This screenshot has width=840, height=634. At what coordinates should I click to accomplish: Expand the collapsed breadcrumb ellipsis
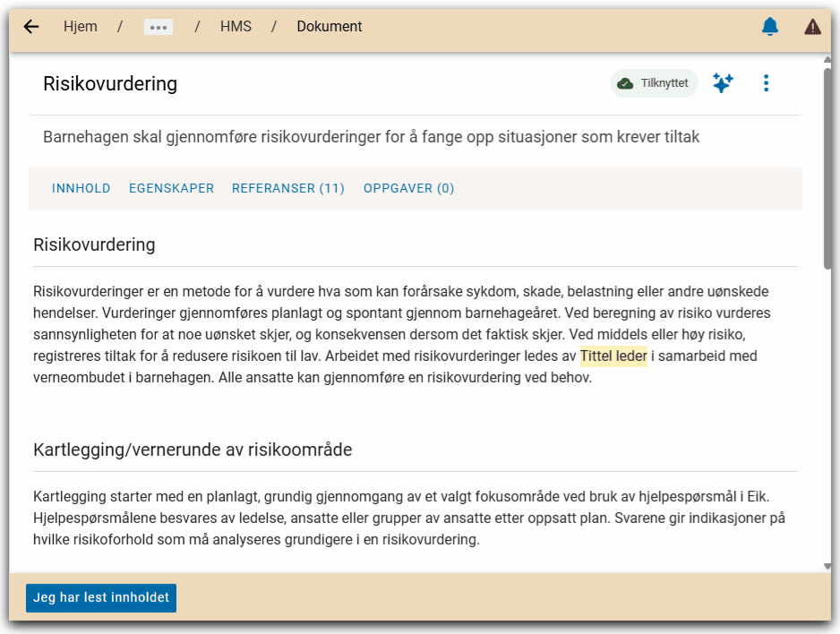pos(158,26)
